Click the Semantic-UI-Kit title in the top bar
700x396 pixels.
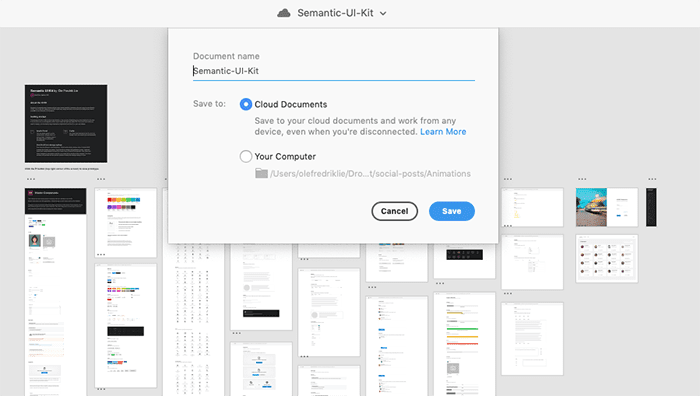(x=335, y=13)
